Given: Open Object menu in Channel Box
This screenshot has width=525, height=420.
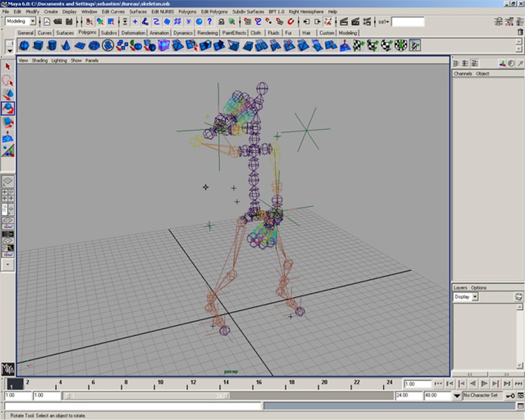Looking at the screenshot, I should click(x=482, y=73).
